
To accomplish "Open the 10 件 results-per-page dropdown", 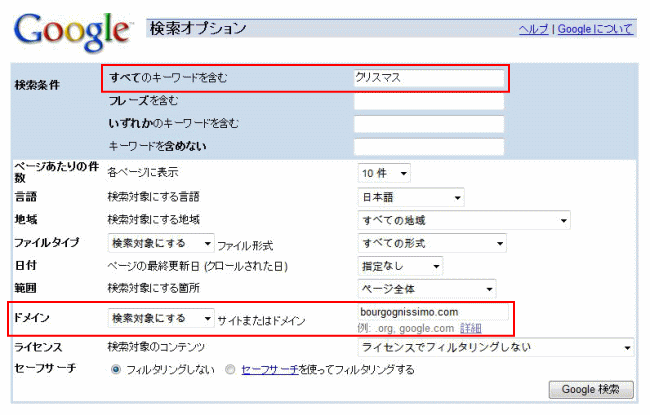I will click(384, 173).
